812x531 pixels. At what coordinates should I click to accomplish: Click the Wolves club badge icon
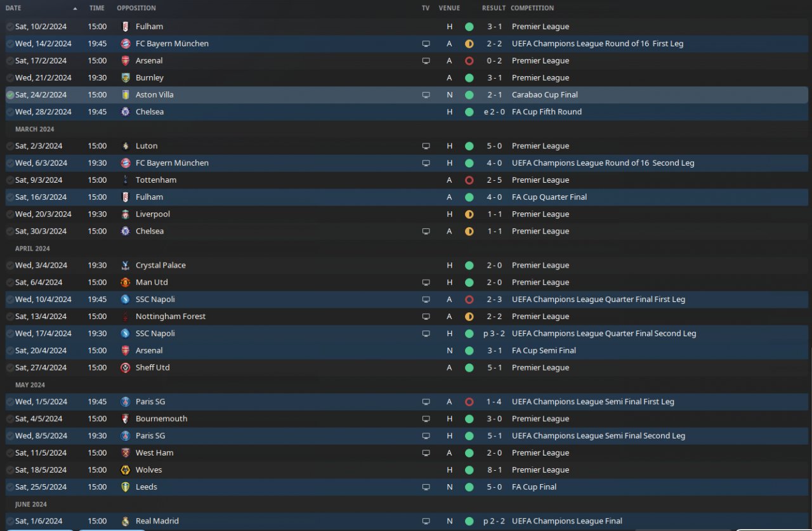tap(125, 470)
